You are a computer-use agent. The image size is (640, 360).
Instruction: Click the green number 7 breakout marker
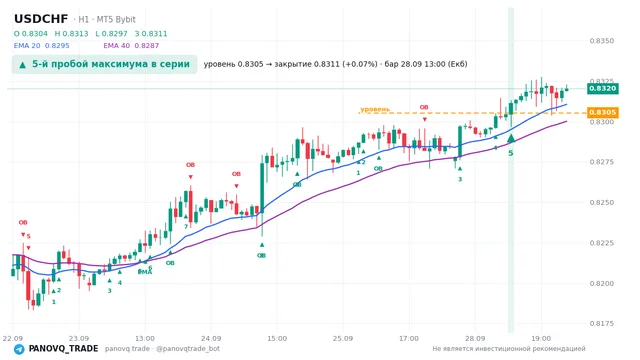click(186, 227)
